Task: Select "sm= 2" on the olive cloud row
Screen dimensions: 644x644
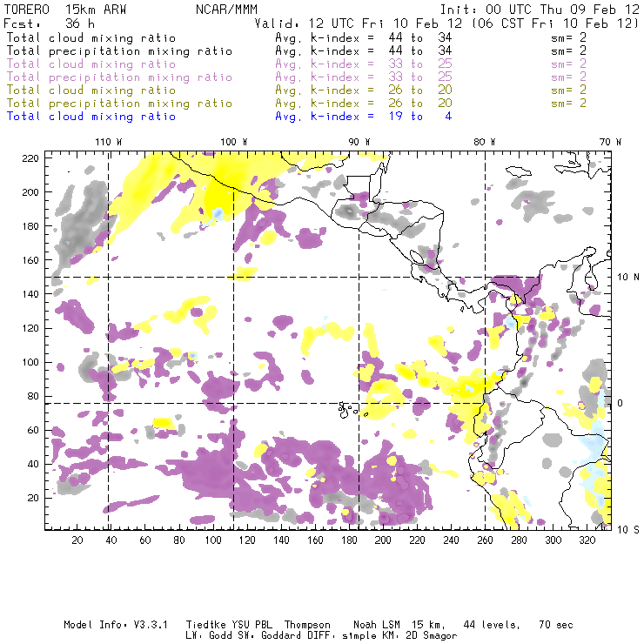Action: click(568, 90)
